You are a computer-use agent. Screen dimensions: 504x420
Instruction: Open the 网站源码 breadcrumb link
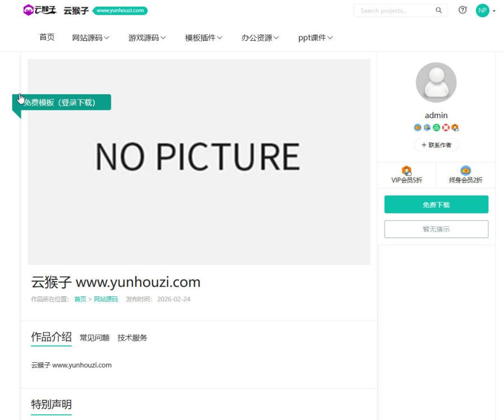point(105,299)
